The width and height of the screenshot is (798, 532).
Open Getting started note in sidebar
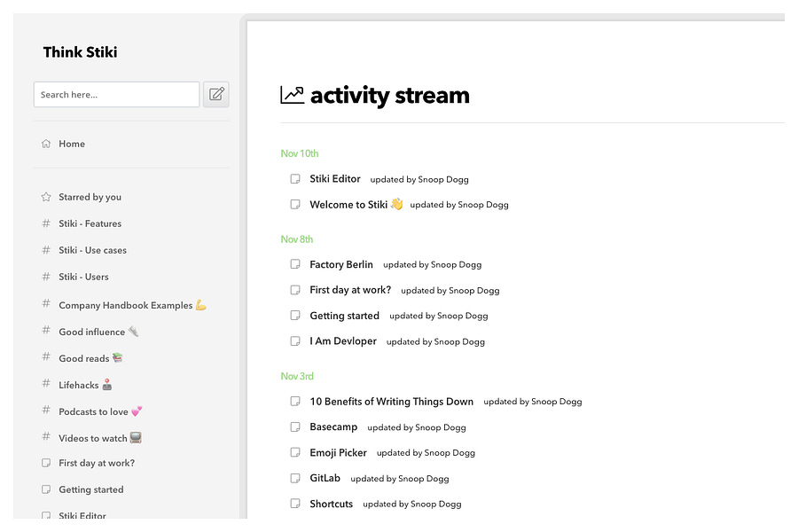[91, 489]
